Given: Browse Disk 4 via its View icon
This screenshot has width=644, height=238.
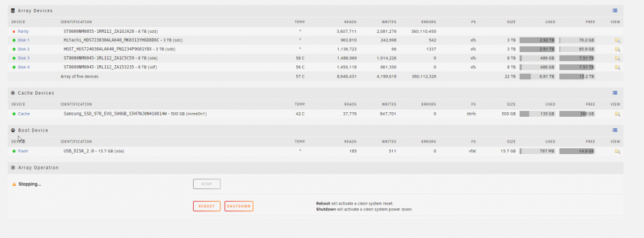Looking at the screenshot, I should pyautogui.click(x=617, y=68).
